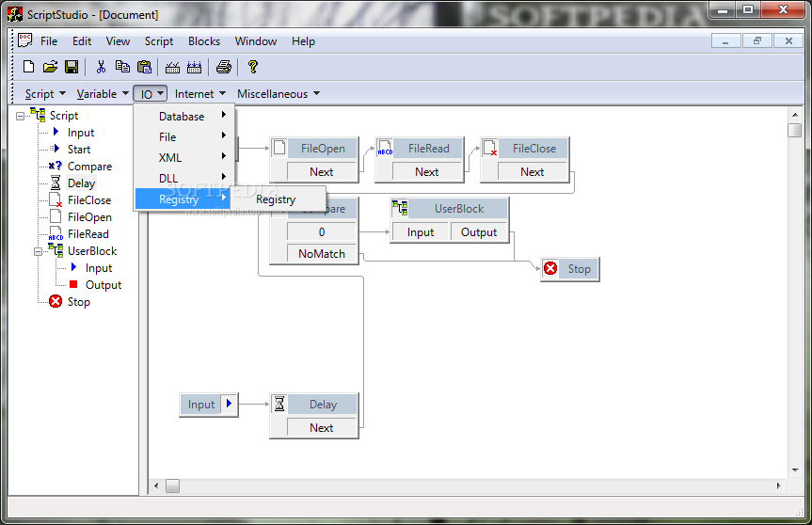Expand the XML submenu
The height and width of the screenshot is (525, 812).
click(184, 157)
